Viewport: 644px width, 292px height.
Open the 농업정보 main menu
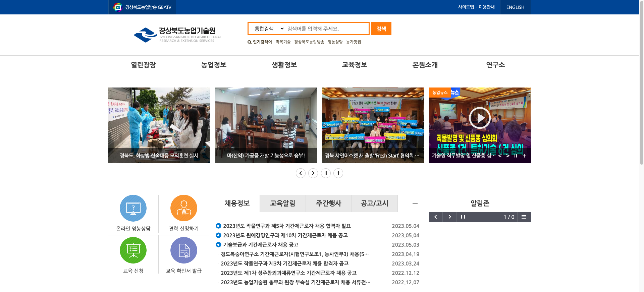tap(214, 65)
